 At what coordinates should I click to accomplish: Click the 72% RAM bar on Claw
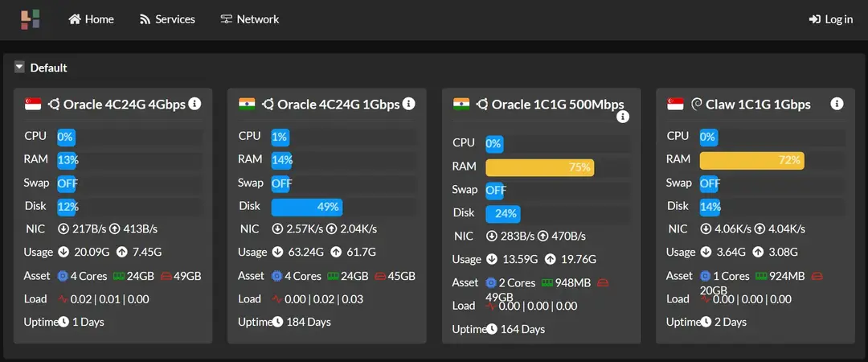(x=751, y=160)
